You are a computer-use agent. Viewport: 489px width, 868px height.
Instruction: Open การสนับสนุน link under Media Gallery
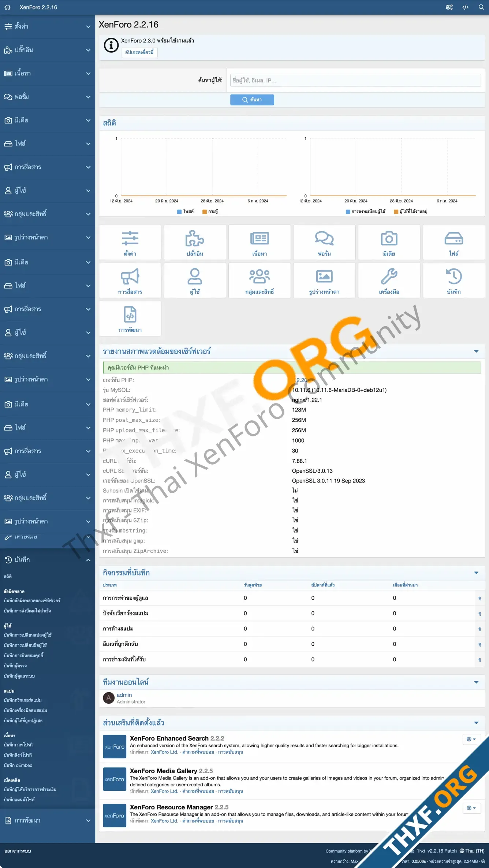click(x=231, y=791)
